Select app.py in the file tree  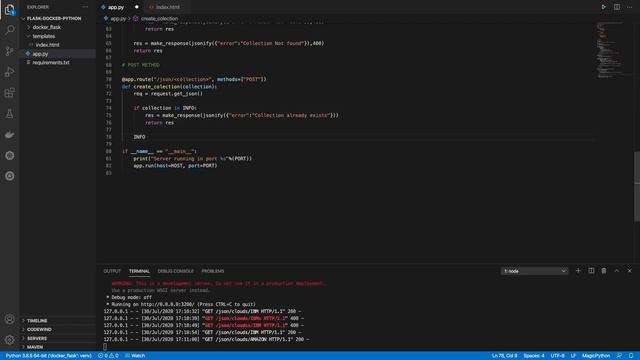tap(40, 54)
